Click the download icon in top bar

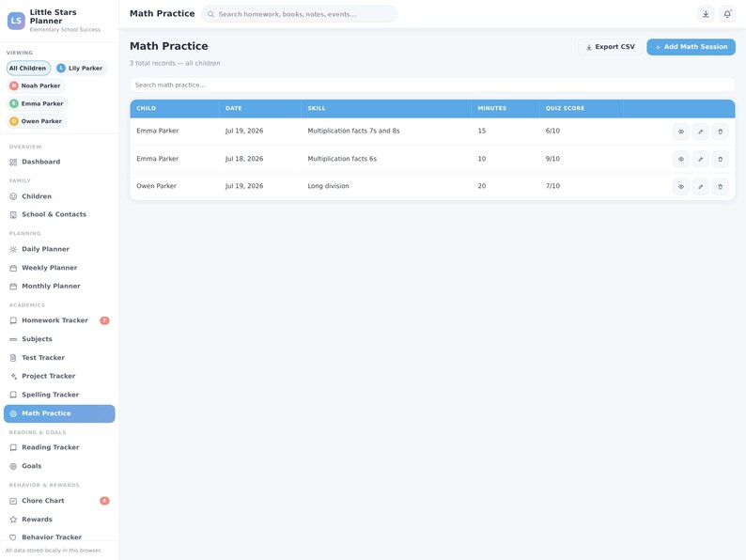[x=706, y=14]
